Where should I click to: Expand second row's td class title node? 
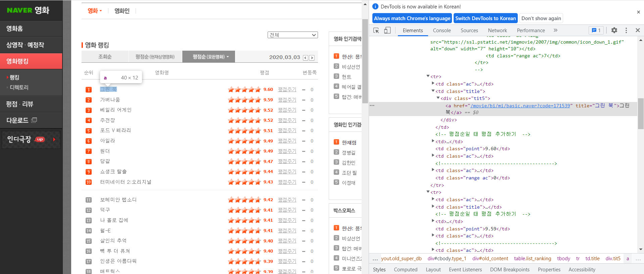433,207
